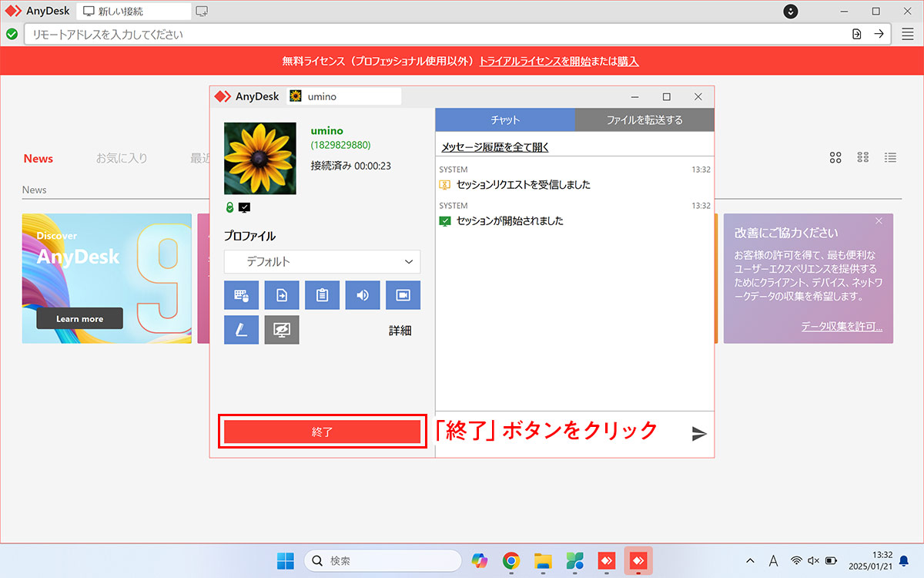The height and width of the screenshot is (578, 924).
Task: Click the muted volume tray icon
Action: click(814, 560)
